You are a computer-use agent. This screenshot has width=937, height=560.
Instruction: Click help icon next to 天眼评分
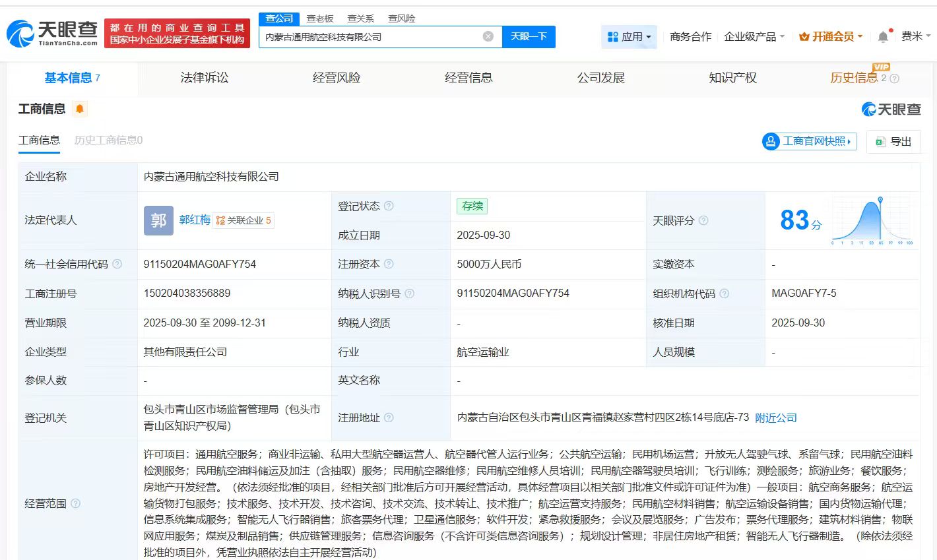[x=703, y=220]
